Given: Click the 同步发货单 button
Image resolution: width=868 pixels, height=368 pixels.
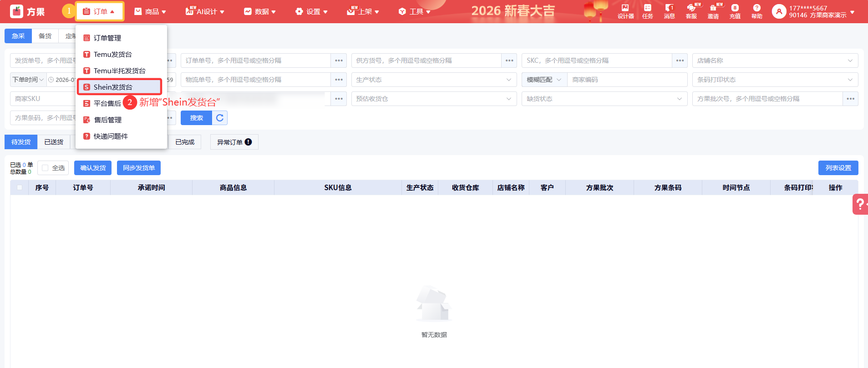Looking at the screenshot, I should [x=139, y=168].
